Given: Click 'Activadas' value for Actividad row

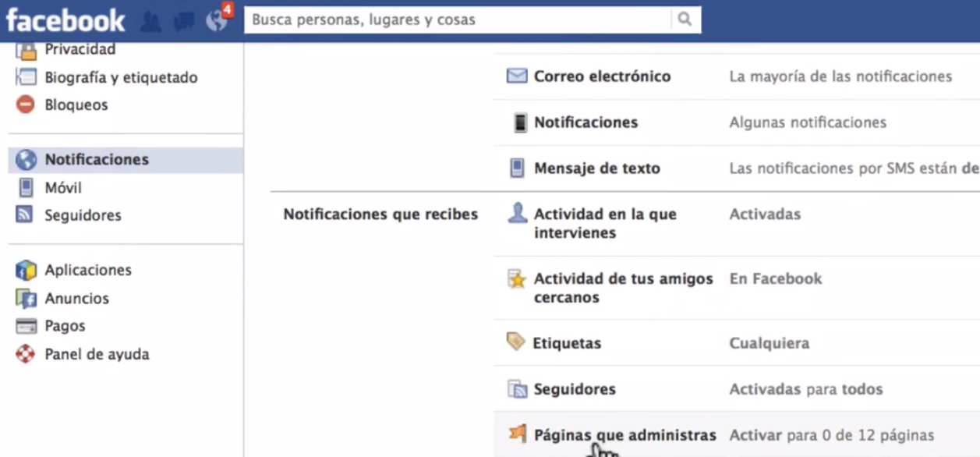Looking at the screenshot, I should pos(765,214).
